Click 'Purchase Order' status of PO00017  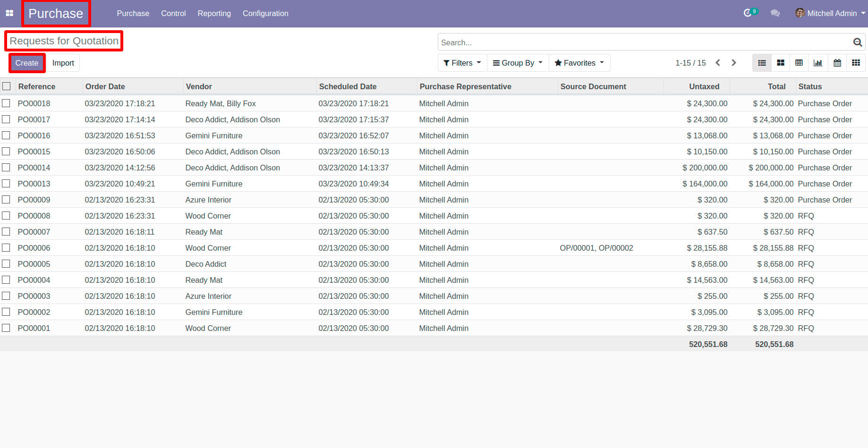(825, 119)
